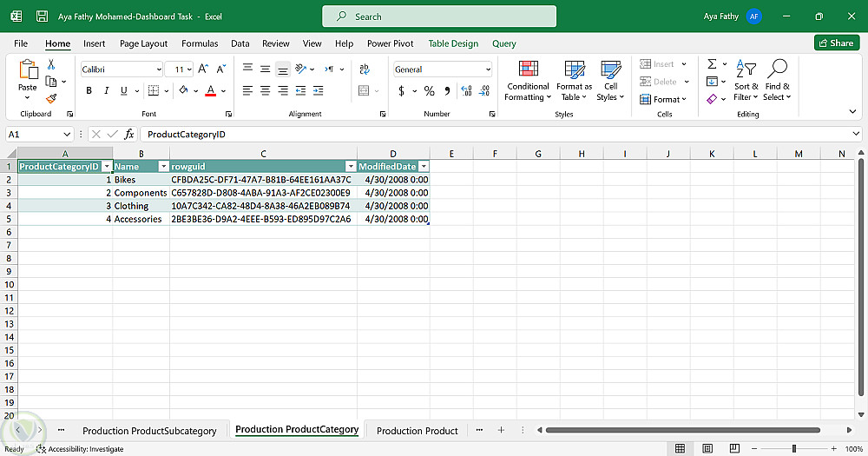The width and height of the screenshot is (868, 456).
Task: Open font color red swatch
Action: coord(210,91)
